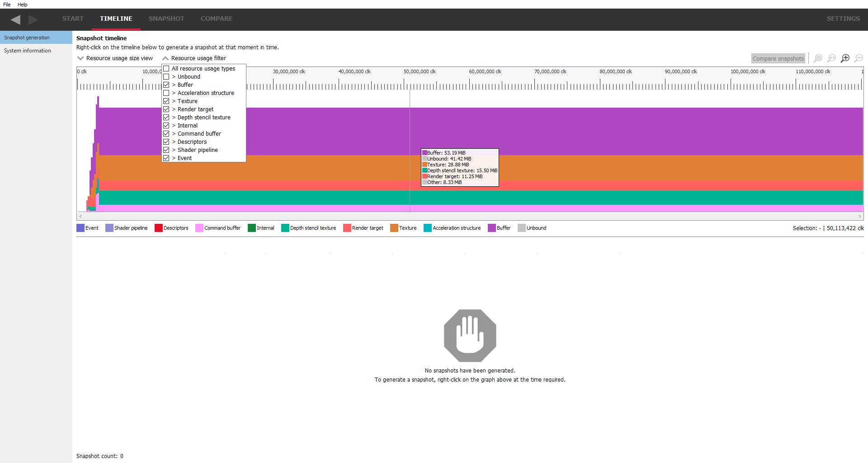Tick All resource usage types checkbox
The height and width of the screenshot is (463, 868).
pos(166,69)
